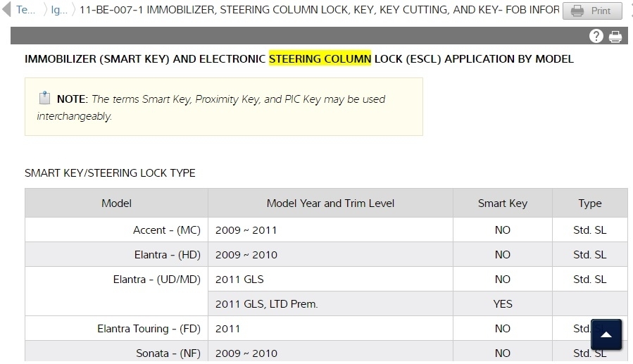Image resolution: width=633 pixels, height=364 pixels.
Task: Click the highlighted "STEERING COLUMN" text
Action: (x=320, y=59)
